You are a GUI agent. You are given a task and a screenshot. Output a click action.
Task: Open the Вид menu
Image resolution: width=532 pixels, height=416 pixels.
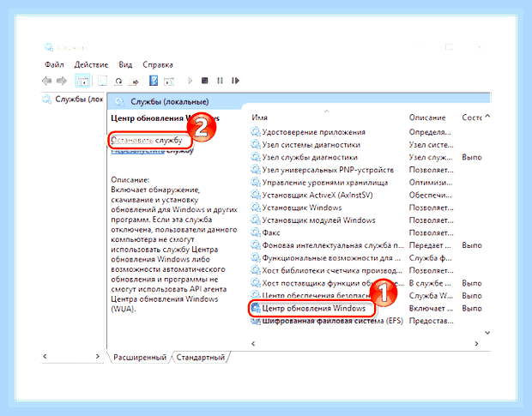tap(125, 64)
